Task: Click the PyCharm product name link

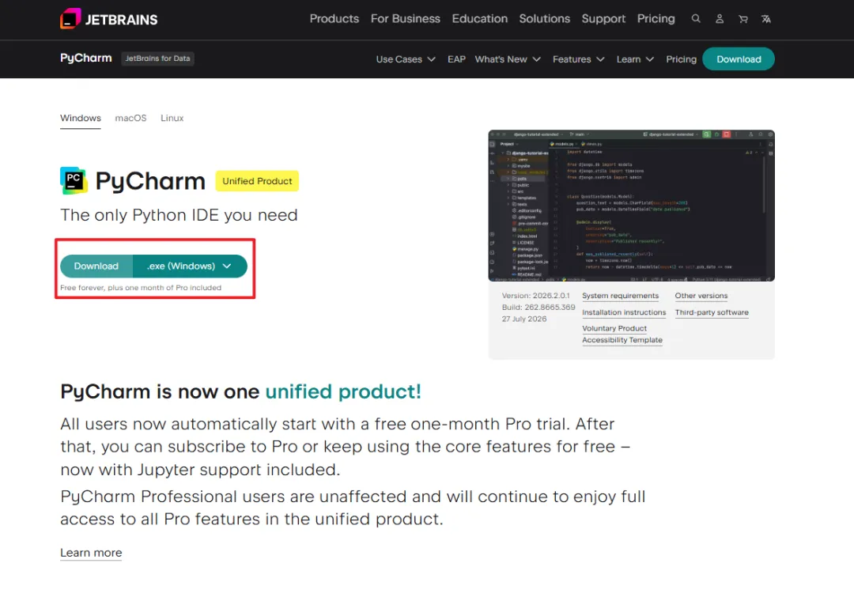Action: (86, 59)
